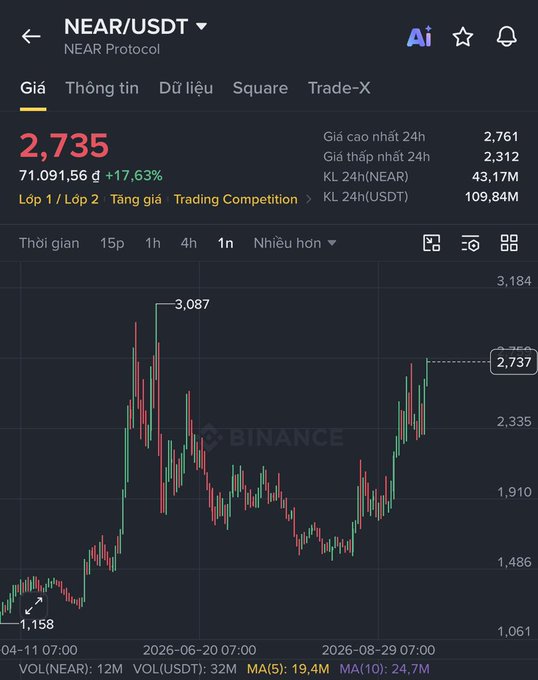Set a price alert with bell icon
The width and height of the screenshot is (538, 680).
pyautogui.click(x=506, y=36)
